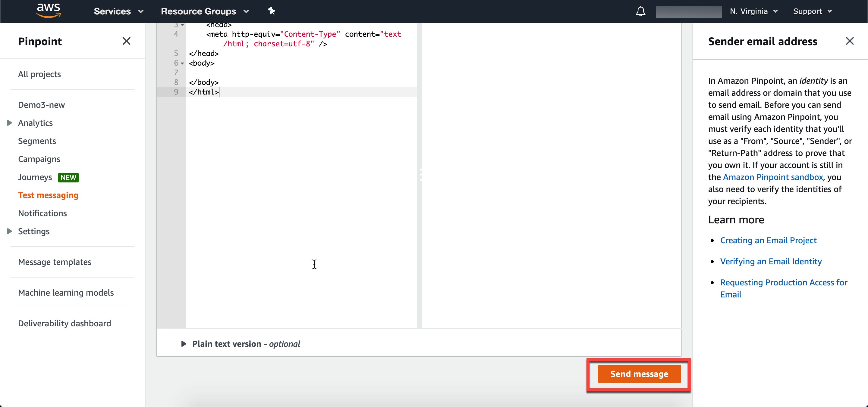The width and height of the screenshot is (868, 407).
Task: Expand the Settings section arrow
Action: pyautogui.click(x=9, y=231)
